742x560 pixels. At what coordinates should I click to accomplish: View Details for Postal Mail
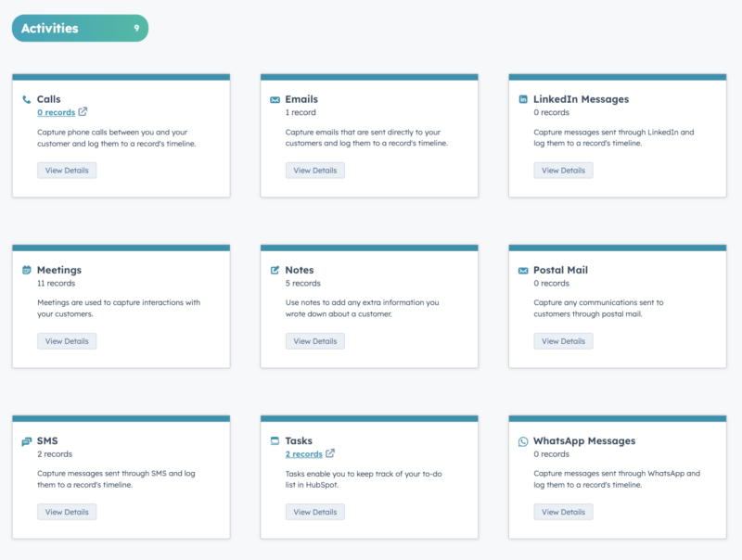[563, 341]
